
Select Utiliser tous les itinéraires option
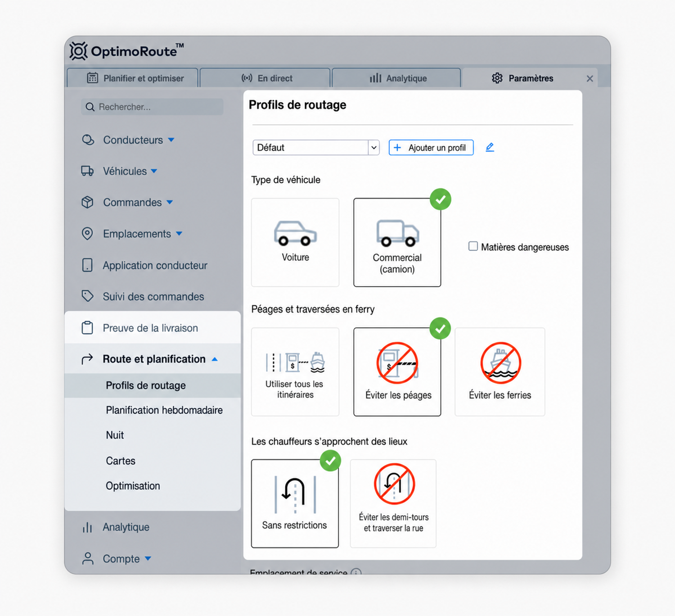tap(295, 372)
